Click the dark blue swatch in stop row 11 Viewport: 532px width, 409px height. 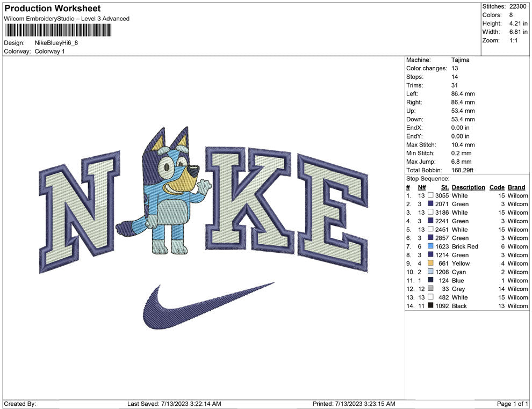tap(430, 280)
